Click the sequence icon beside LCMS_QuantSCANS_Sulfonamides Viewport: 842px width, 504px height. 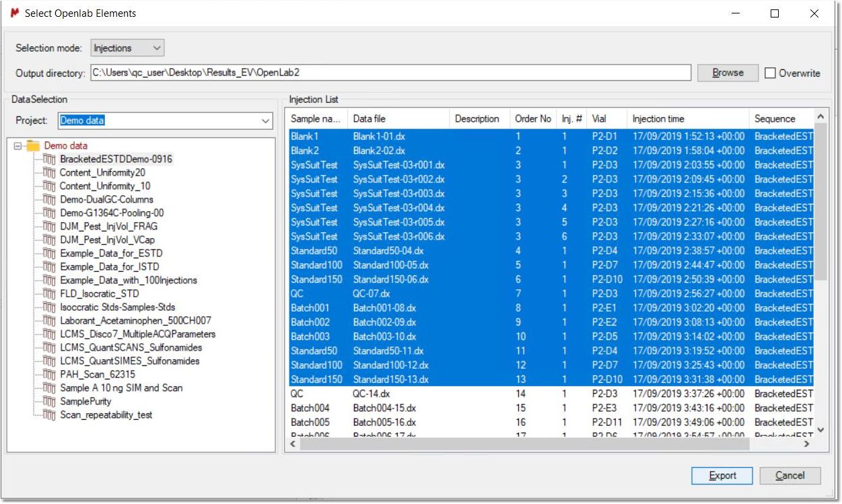click(49, 348)
